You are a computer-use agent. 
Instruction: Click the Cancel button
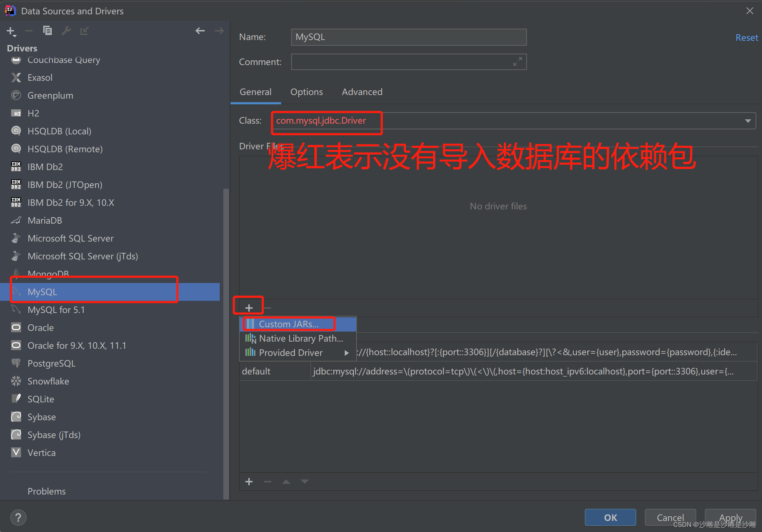click(670, 517)
